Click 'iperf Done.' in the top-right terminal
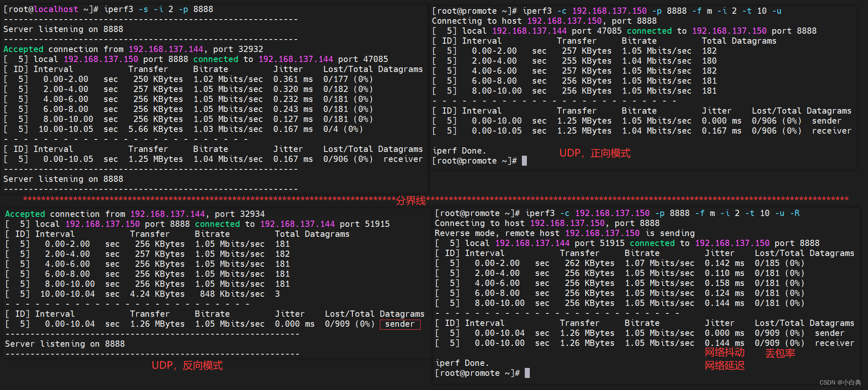Image resolution: width=868 pixels, height=390 pixels. point(459,151)
